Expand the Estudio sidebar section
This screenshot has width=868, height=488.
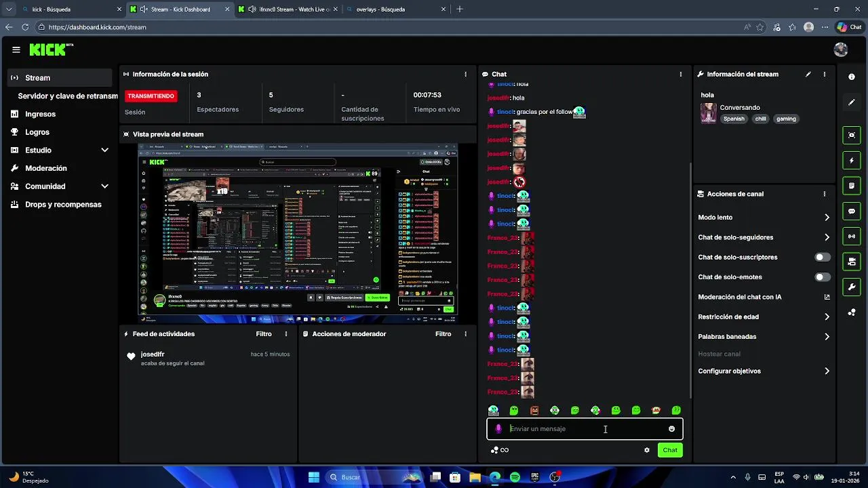[104, 150]
